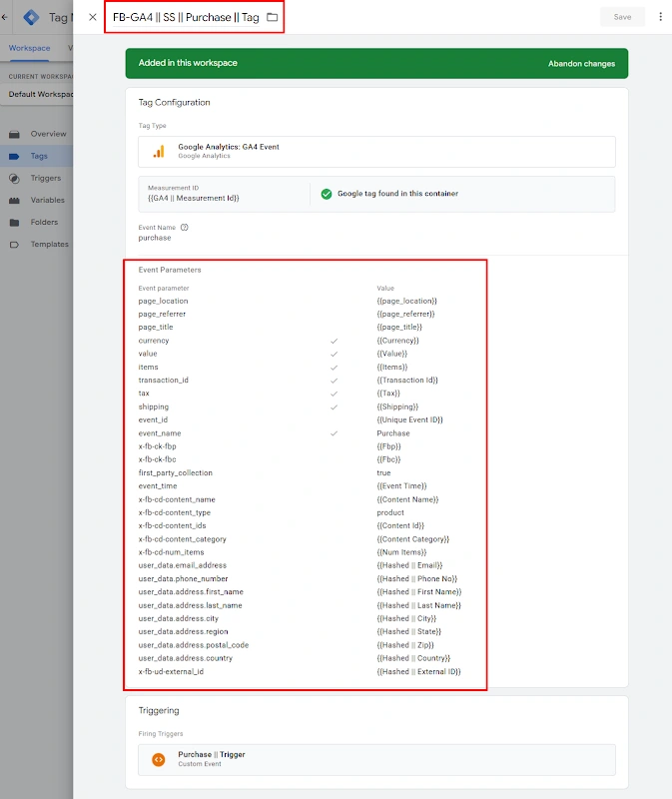Open Triggers in the sidebar menu
Screen dimensions: 672x799
pyautogui.click(x=46, y=178)
